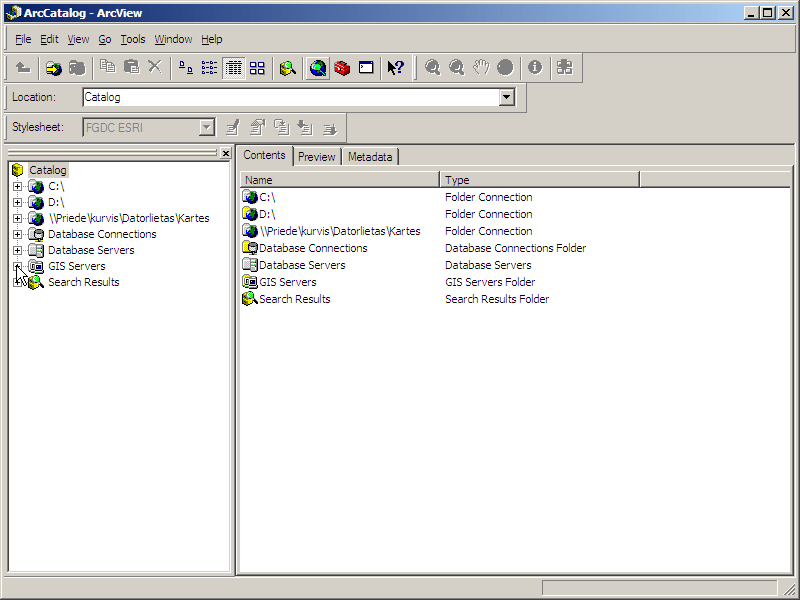Viewport: 800px width, 600px height.
Task: Open the Tools menu
Action: [133, 39]
